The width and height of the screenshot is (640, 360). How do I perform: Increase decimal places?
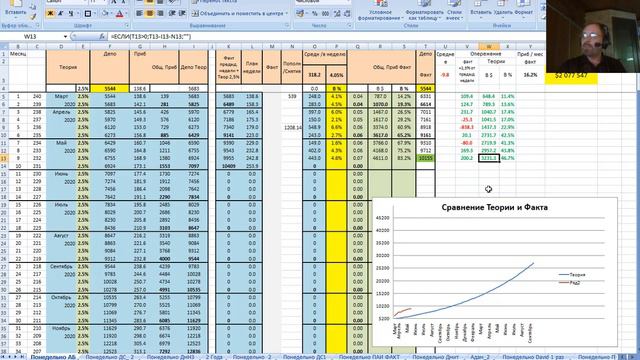(x=337, y=13)
